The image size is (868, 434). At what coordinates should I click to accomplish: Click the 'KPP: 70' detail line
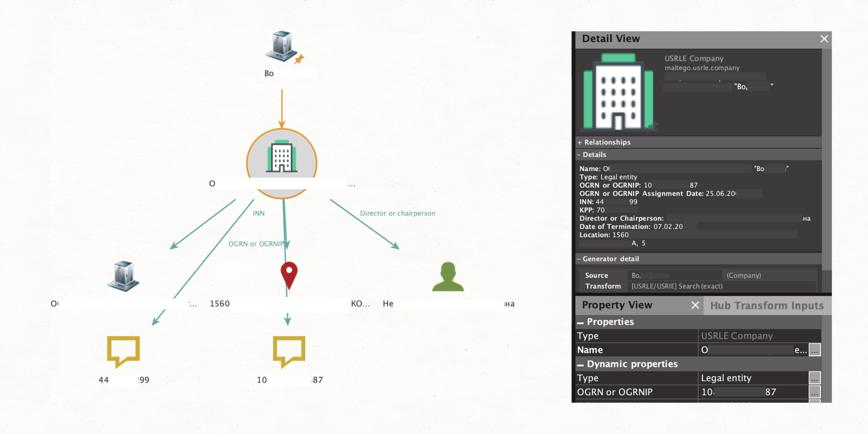pyautogui.click(x=592, y=210)
